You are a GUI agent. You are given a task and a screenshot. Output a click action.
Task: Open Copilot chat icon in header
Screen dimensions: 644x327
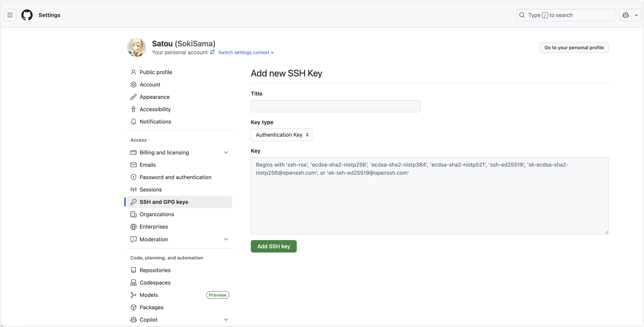click(x=625, y=15)
